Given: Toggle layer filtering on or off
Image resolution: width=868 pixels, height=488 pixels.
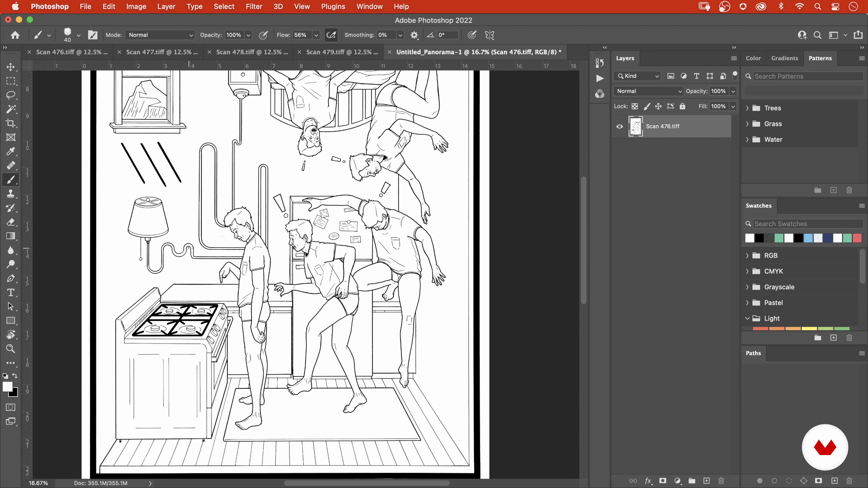Looking at the screenshot, I should [735, 75].
